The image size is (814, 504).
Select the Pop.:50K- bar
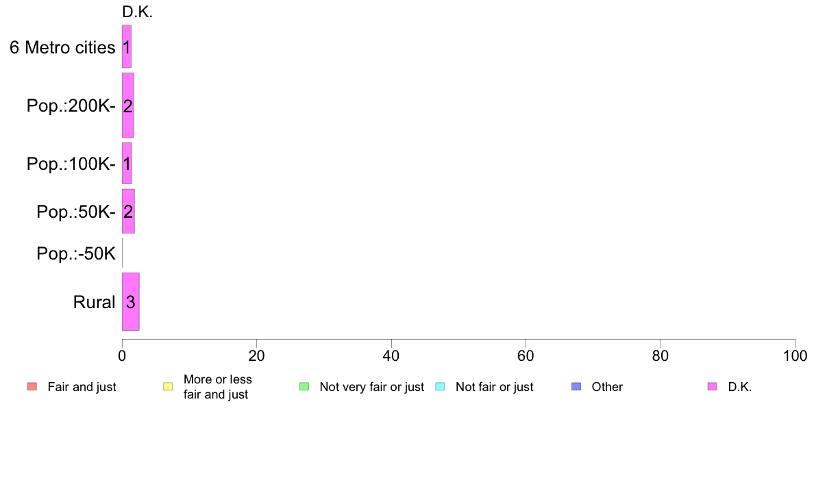tap(128, 211)
